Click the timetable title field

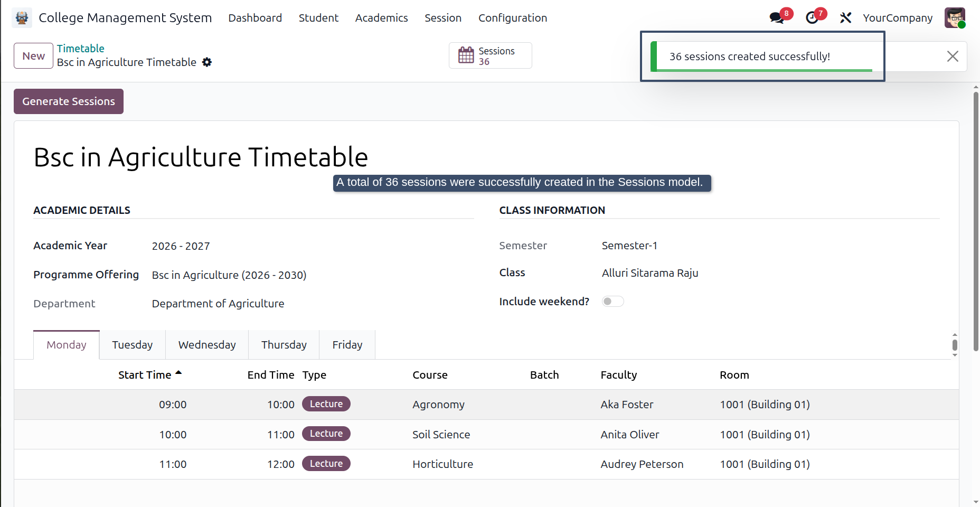coord(201,157)
